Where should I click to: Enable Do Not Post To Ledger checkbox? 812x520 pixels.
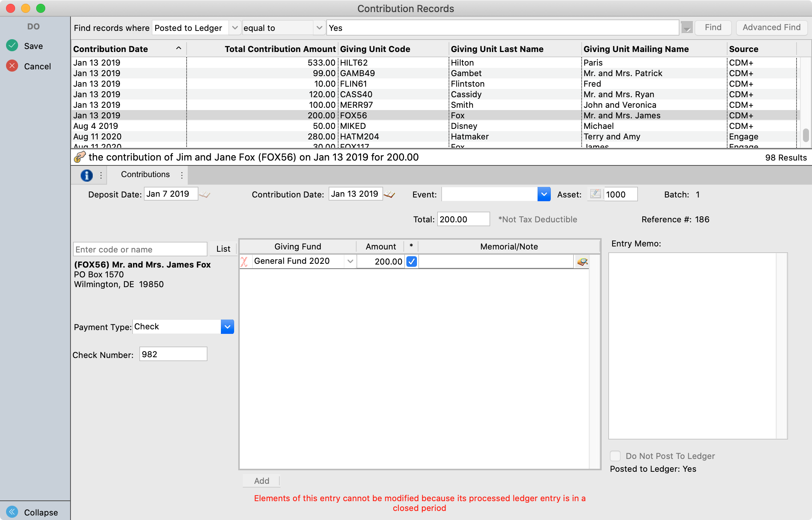pos(615,456)
